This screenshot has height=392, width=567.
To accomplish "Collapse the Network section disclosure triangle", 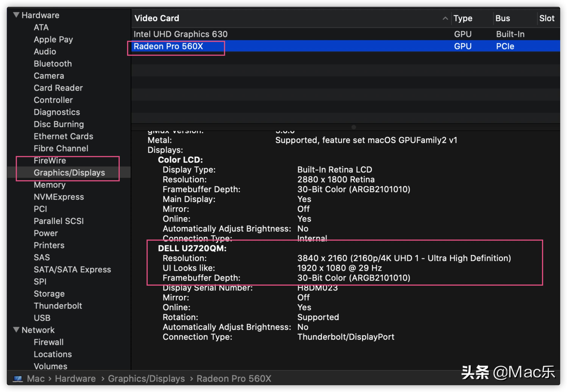I will (16, 330).
